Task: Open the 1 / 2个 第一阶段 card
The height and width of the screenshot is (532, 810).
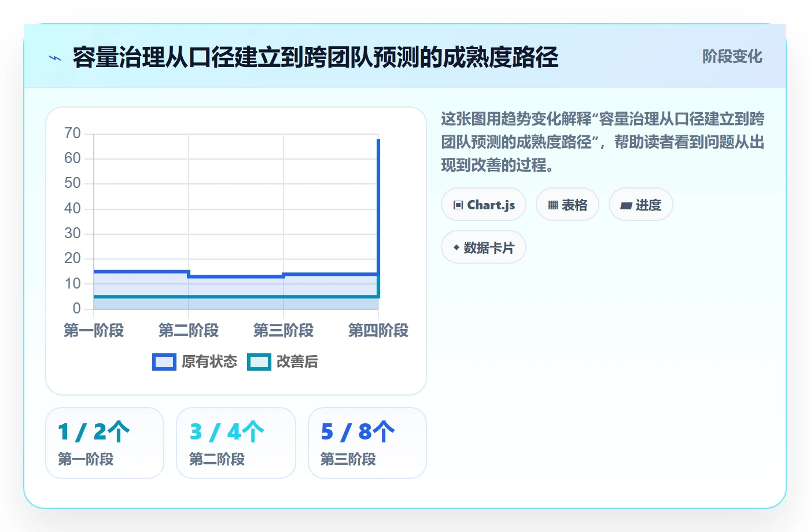Action: [x=105, y=443]
